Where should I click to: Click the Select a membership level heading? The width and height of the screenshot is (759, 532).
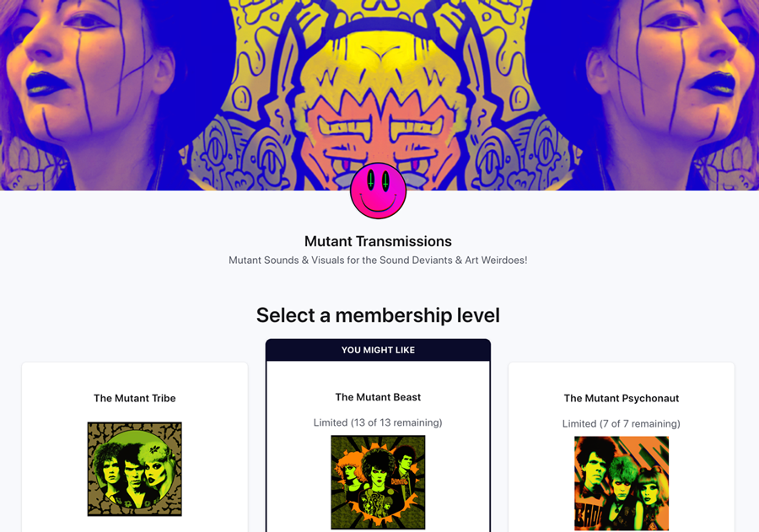point(378,315)
